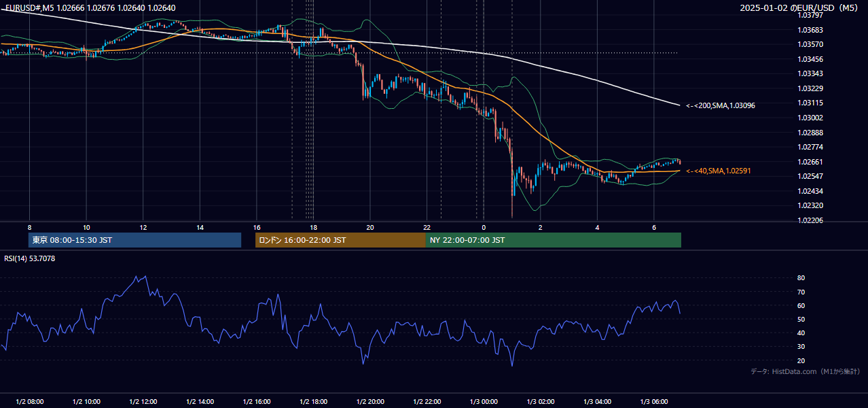
Task: Click the bottom time label 1/2 08:00
Action: [x=29, y=402]
